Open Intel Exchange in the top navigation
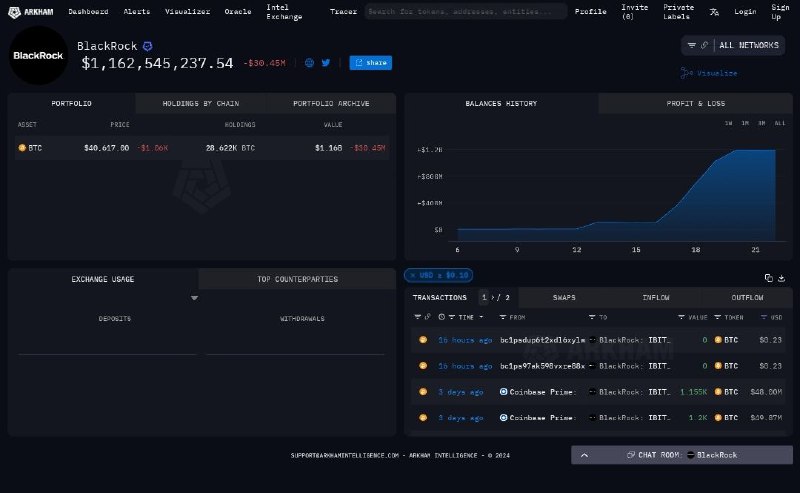 tap(284, 12)
